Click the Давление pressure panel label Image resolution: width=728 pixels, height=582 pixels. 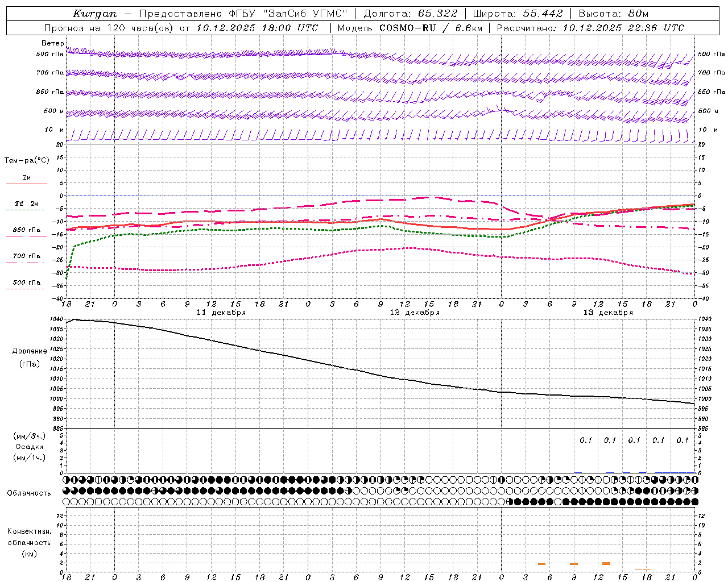tap(30, 351)
